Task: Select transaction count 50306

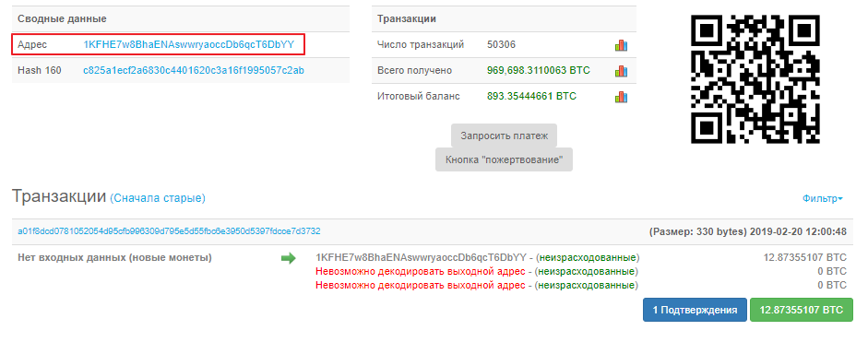Action: click(501, 45)
